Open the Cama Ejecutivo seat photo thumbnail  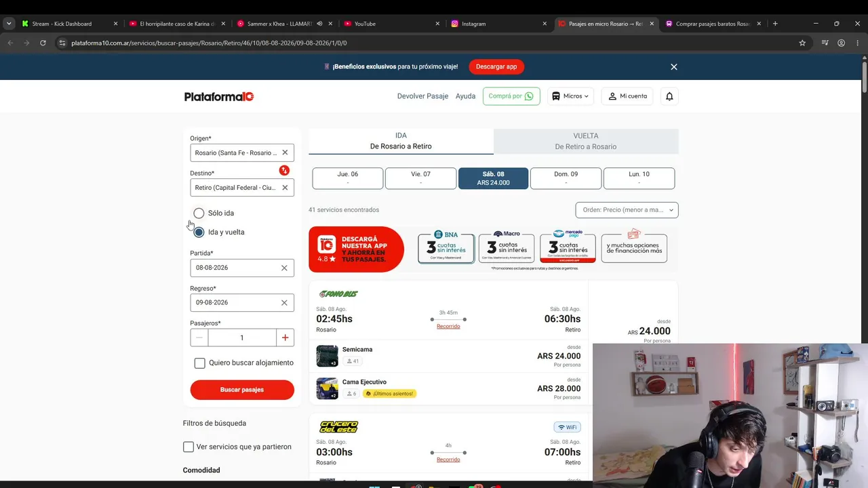point(327,388)
